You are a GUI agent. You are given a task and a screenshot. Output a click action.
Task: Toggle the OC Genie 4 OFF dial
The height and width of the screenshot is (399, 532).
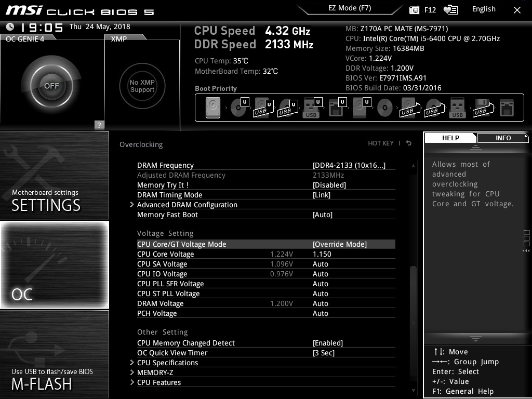point(51,86)
